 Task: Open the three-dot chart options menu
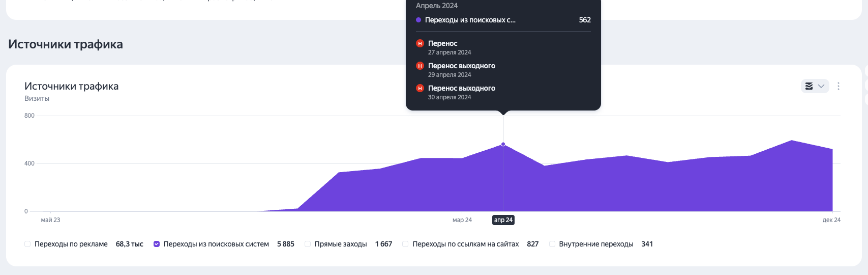click(839, 86)
